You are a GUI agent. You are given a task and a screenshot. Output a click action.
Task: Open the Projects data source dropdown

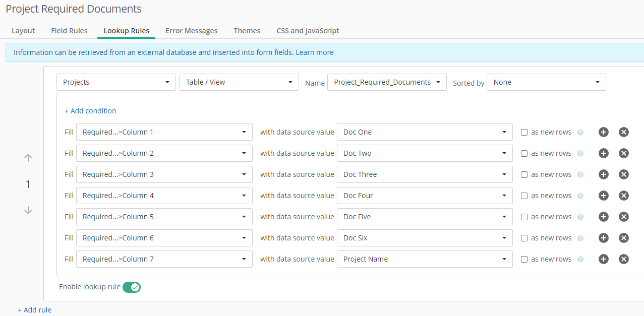pyautogui.click(x=116, y=82)
